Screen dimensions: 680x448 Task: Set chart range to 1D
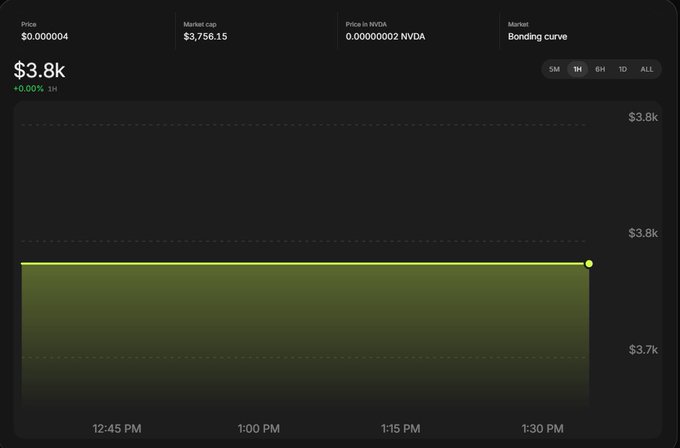click(623, 69)
